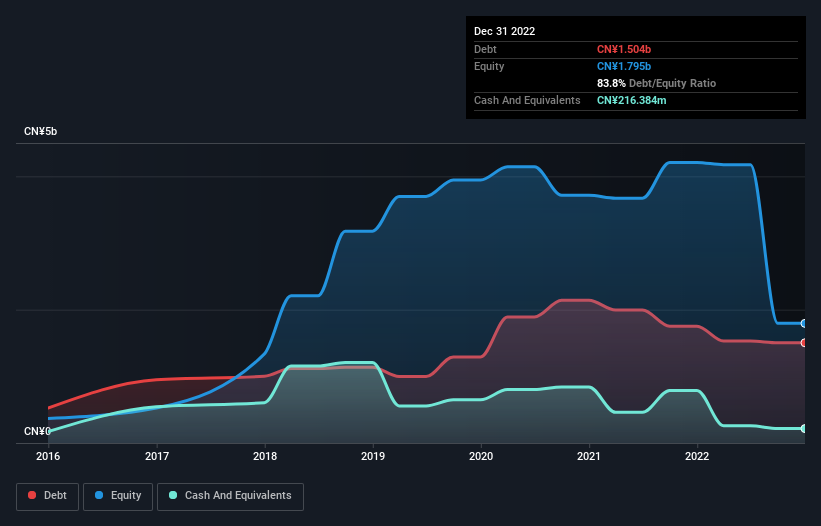Click the teal Cash And Equivalents legend dot

(x=173, y=495)
